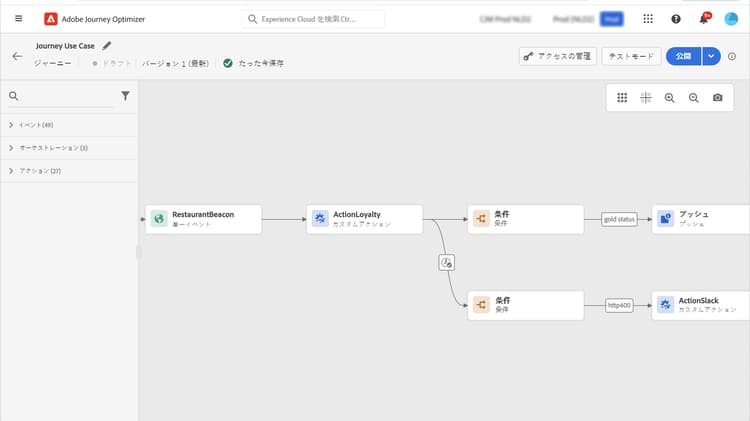Open the notifications bell
The width and height of the screenshot is (750, 421).
tap(705, 19)
